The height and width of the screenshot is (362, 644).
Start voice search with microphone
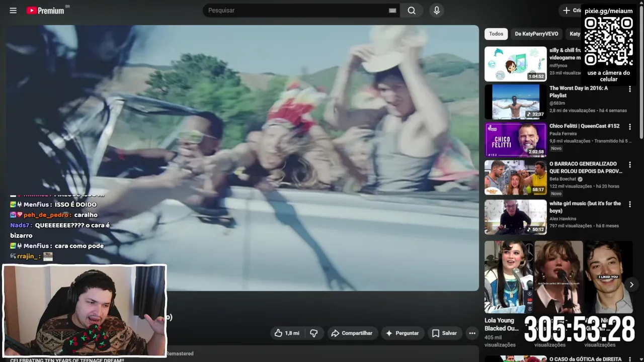coord(436,11)
